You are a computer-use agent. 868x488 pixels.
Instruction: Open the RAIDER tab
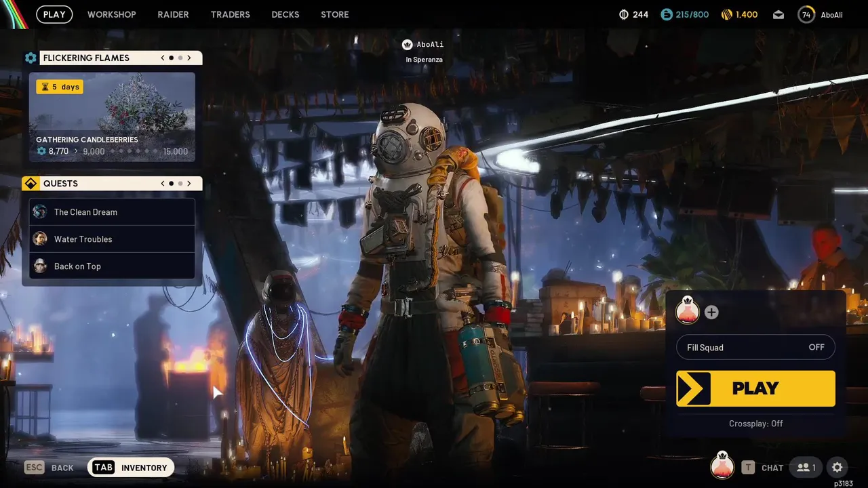pyautogui.click(x=173, y=14)
